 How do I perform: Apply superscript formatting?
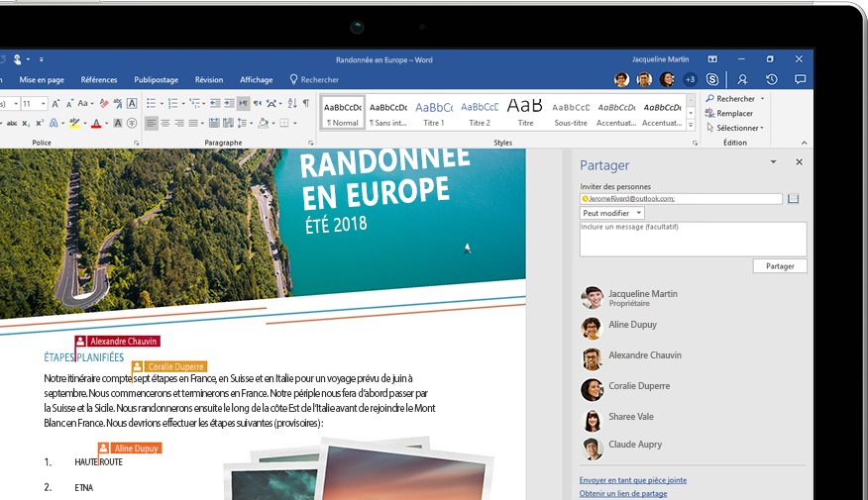point(40,124)
